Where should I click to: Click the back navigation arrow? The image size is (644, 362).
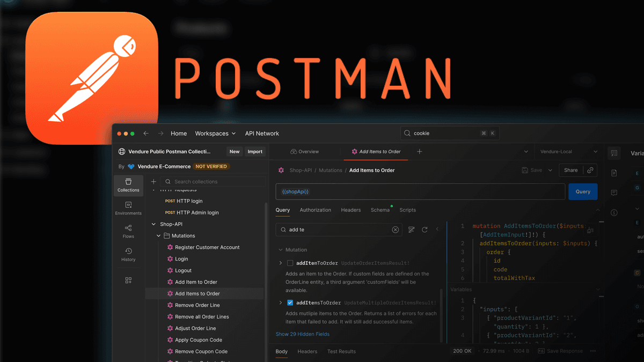146,134
